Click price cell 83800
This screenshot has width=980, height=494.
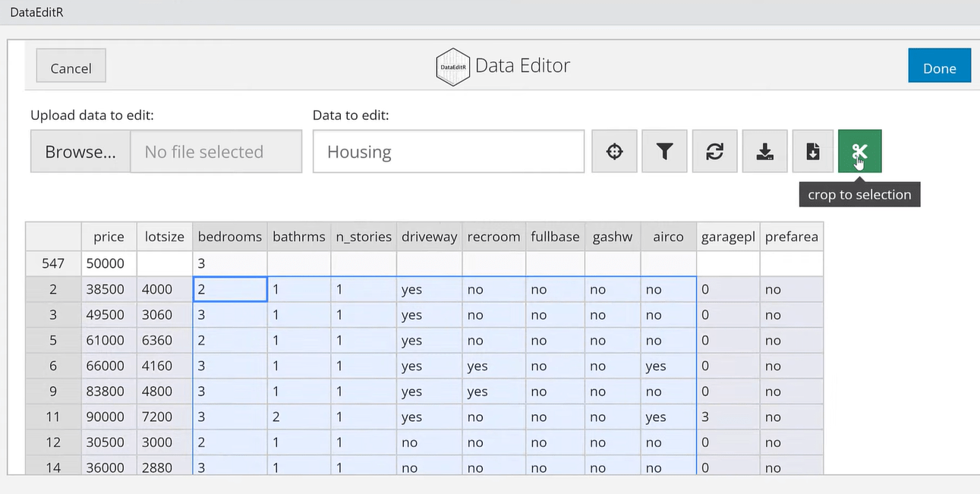[109, 392]
